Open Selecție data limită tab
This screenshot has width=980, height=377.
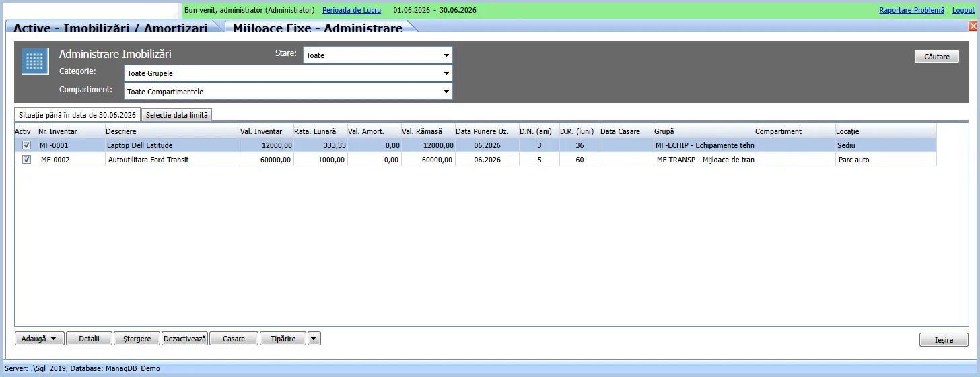pos(177,115)
